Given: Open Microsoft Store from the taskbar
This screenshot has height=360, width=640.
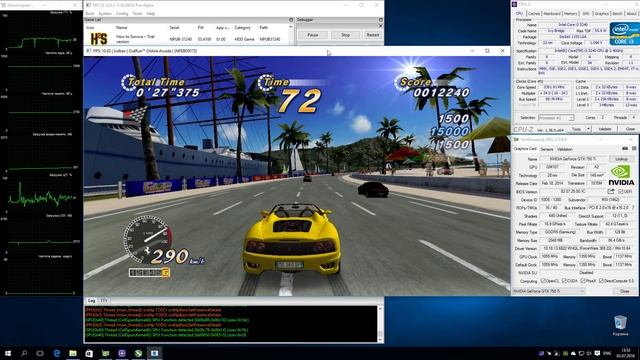Looking at the screenshot, I should coord(89,353).
